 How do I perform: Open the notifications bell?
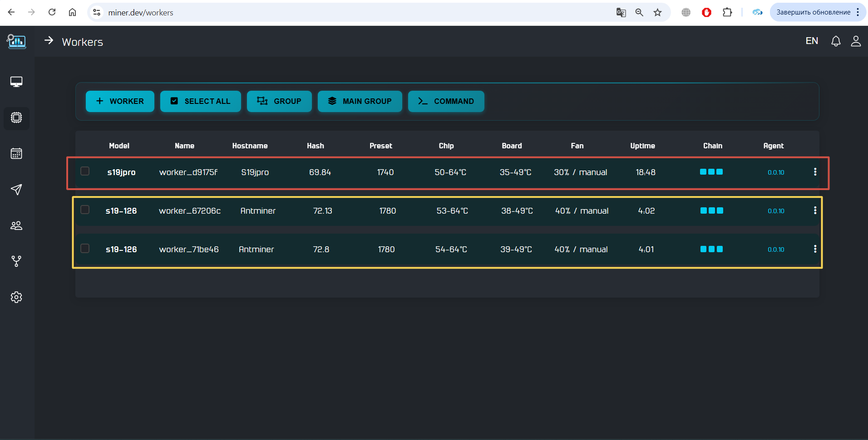[836, 41]
